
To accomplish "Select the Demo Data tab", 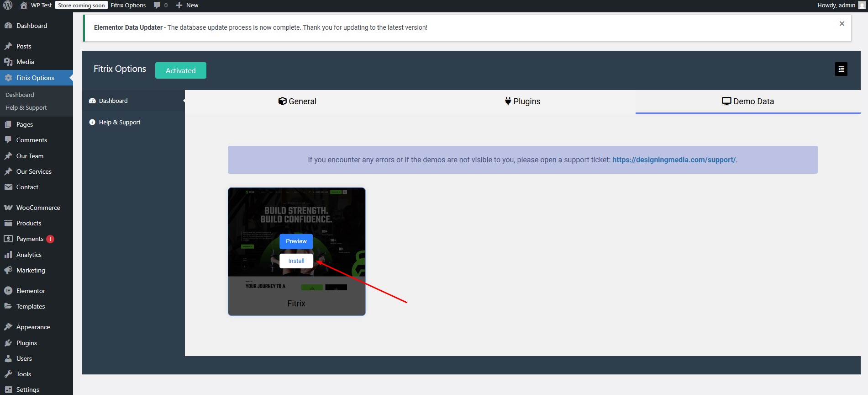I will point(747,101).
